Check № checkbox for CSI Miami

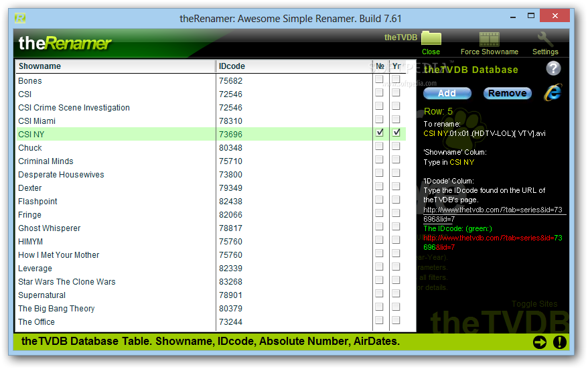pos(379,119)
